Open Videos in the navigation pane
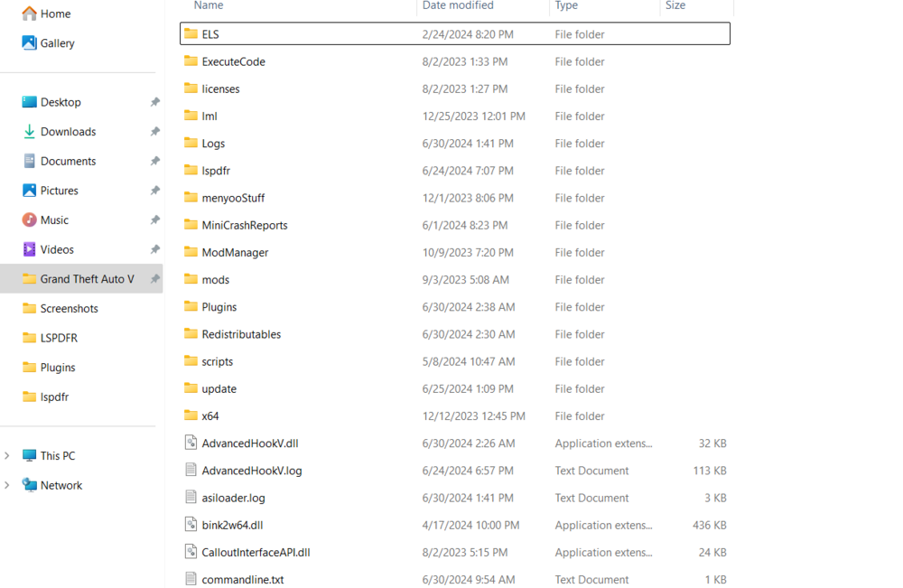903x588 pixels. point(56,248)
